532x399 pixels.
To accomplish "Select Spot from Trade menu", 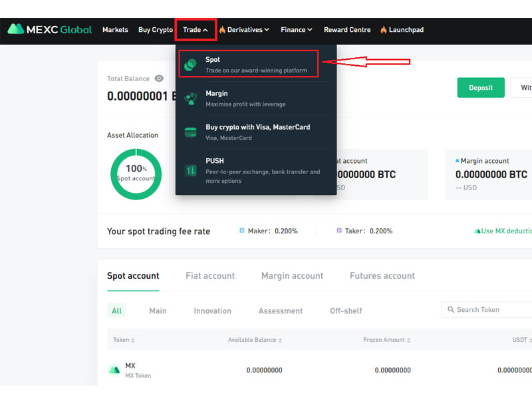I will [x=248, y=64].
